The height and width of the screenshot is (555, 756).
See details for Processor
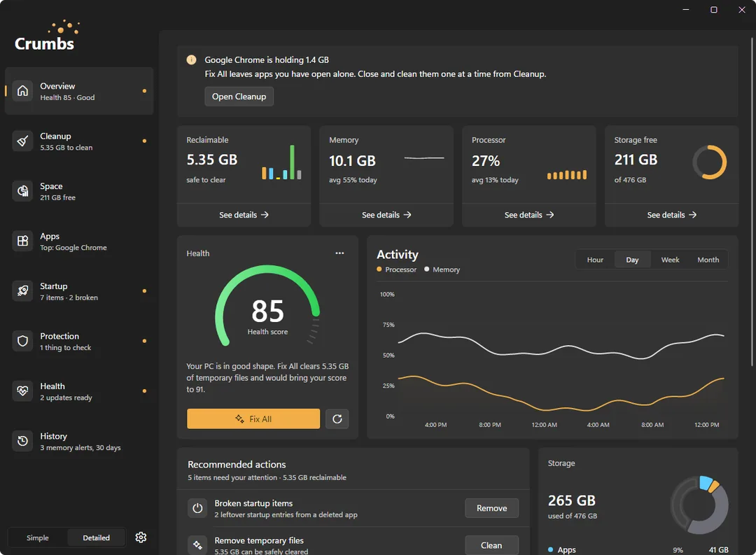tap(529, 215)
